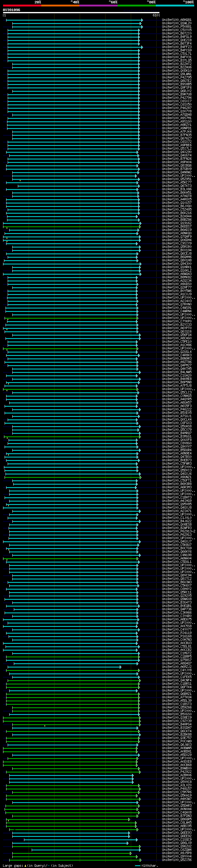Select the UniRef100_B6ADI9 label
Image resolution: width=197 pixels, height=868 pixels.
176,230
